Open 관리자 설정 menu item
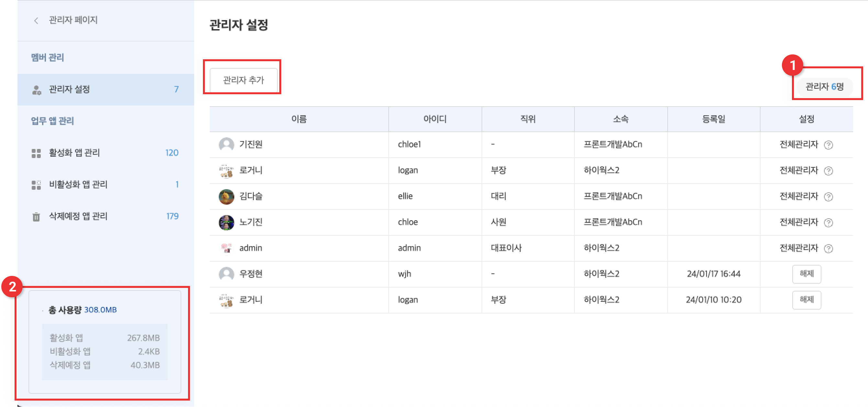This screenshot has width=868, height=409. pos(69,89)
